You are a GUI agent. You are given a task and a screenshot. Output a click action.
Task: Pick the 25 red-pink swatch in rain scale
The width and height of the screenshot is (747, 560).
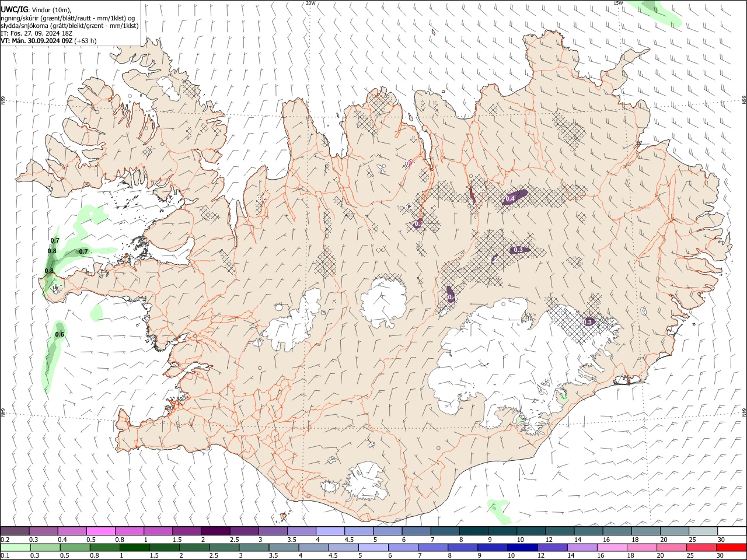[x=701, y=548]
